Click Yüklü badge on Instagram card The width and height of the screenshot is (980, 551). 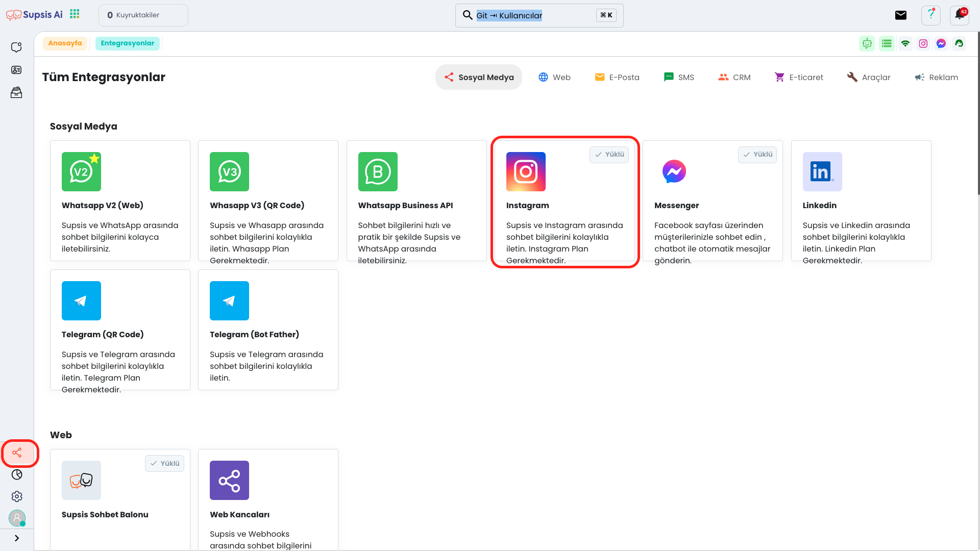click(x=609, y=155)
